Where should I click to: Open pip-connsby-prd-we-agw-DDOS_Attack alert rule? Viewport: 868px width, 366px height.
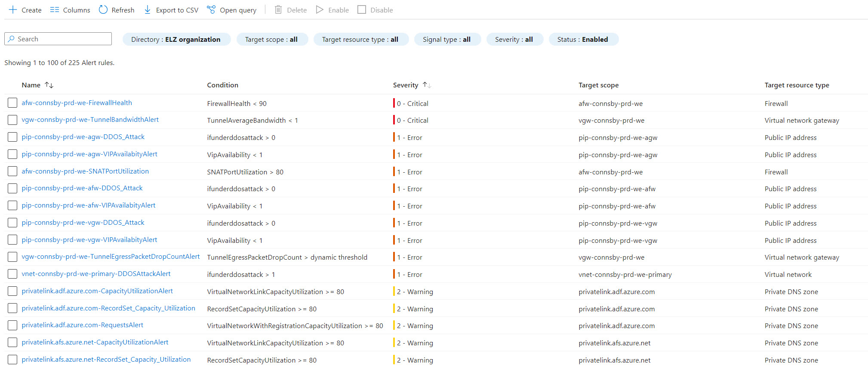click(x=83, y=137)
